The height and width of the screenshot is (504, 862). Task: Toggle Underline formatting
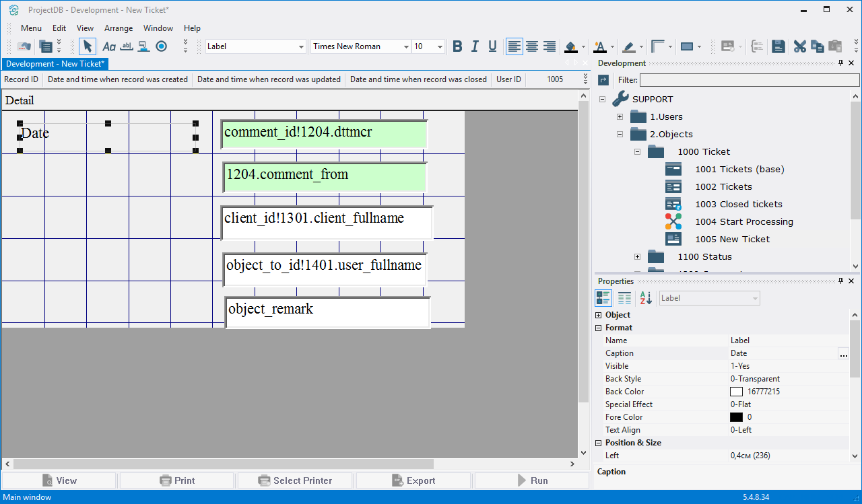click(492, 46)
